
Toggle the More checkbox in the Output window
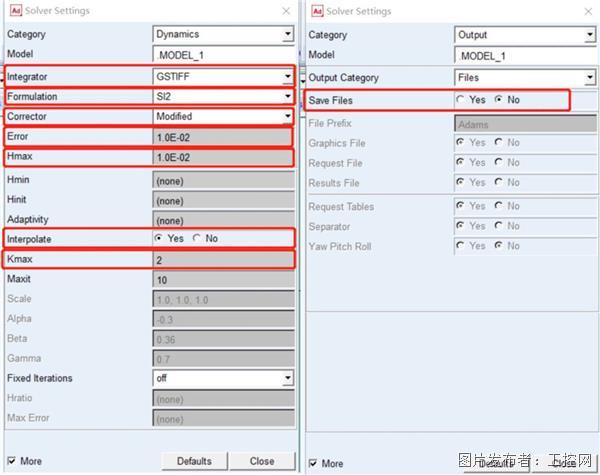pyautogui.click(x=313, y=463)
